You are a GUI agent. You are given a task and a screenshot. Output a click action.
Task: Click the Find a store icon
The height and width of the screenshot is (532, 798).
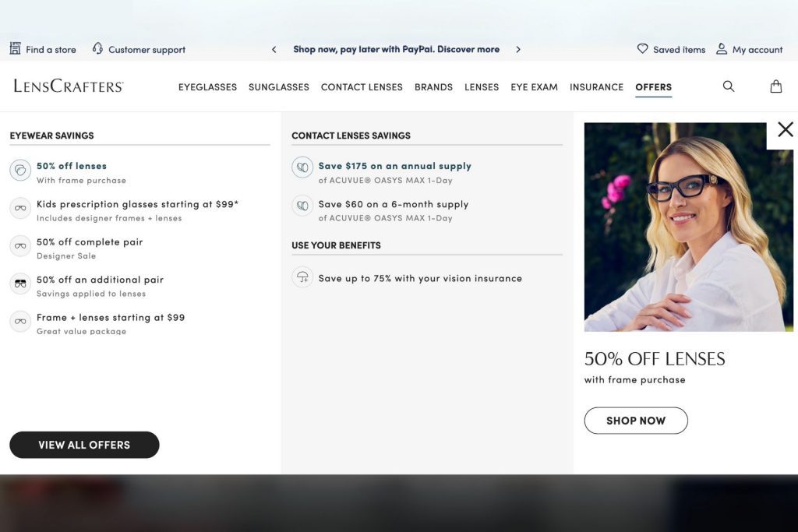click(14, 48)
